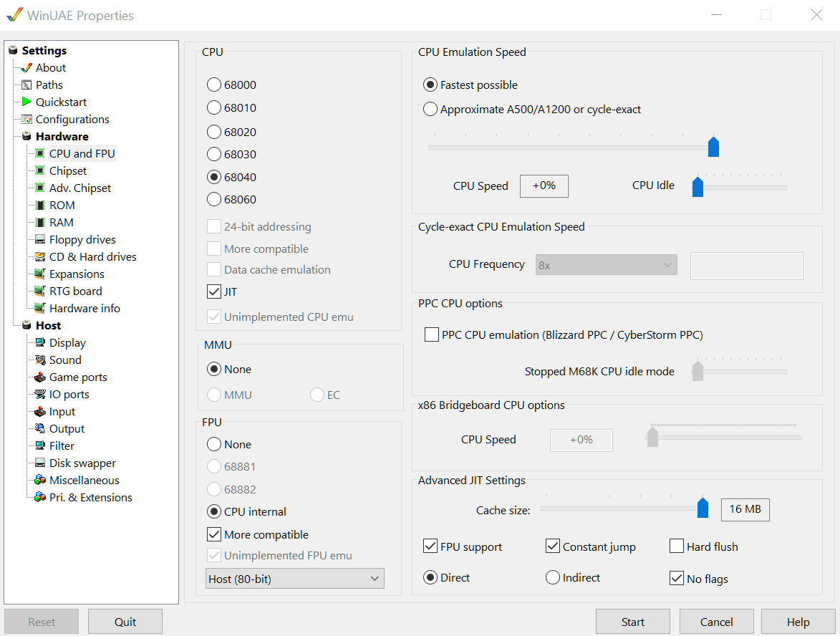This screenshot has height=636, width=840.
Task: Click the Adv. Chipset icon
Action: pyautogui.click(x=39, y=188)
